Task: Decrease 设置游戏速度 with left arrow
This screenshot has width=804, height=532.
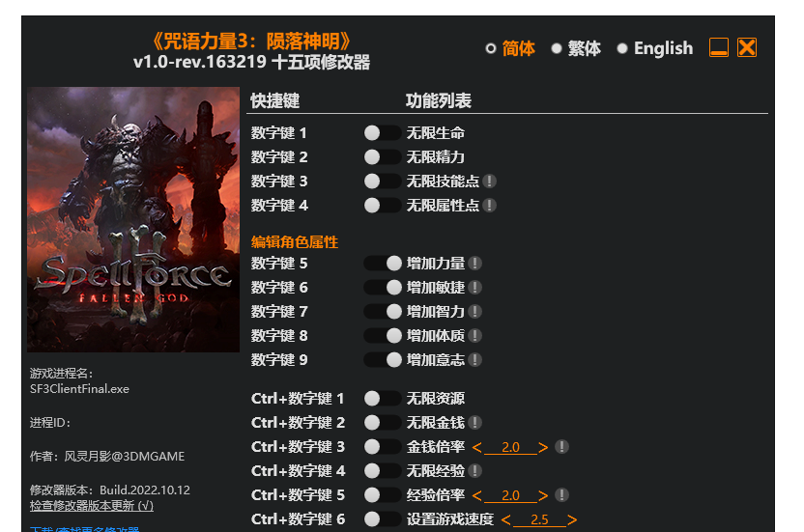Action: 505,519
